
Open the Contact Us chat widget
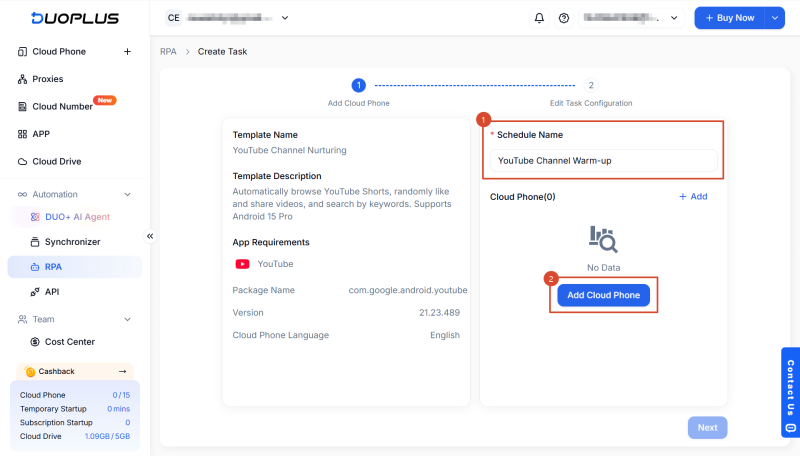click(x=790, y=393)
